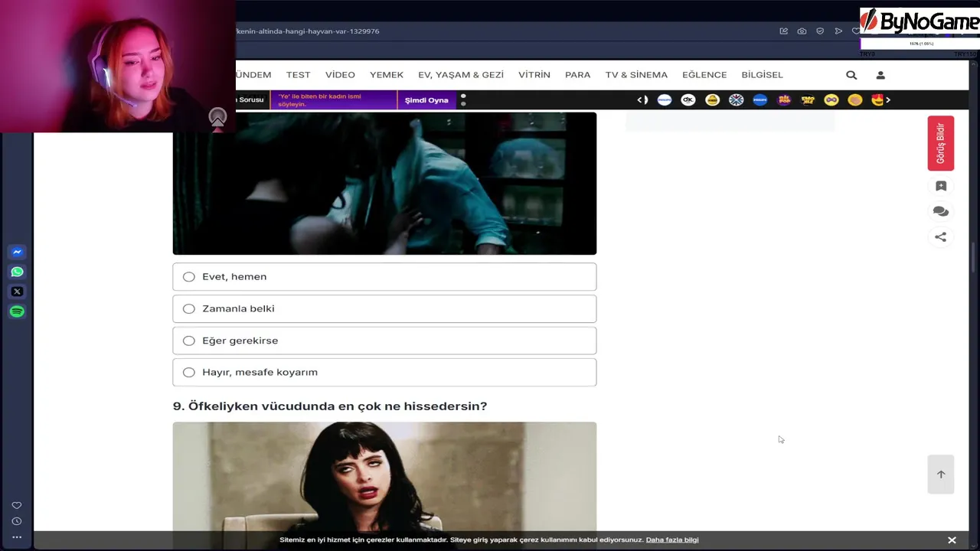Viewport: 980px width, 551px height.
Task: Click the browser snapshot camera icon
Action: [x=802, y=31]
